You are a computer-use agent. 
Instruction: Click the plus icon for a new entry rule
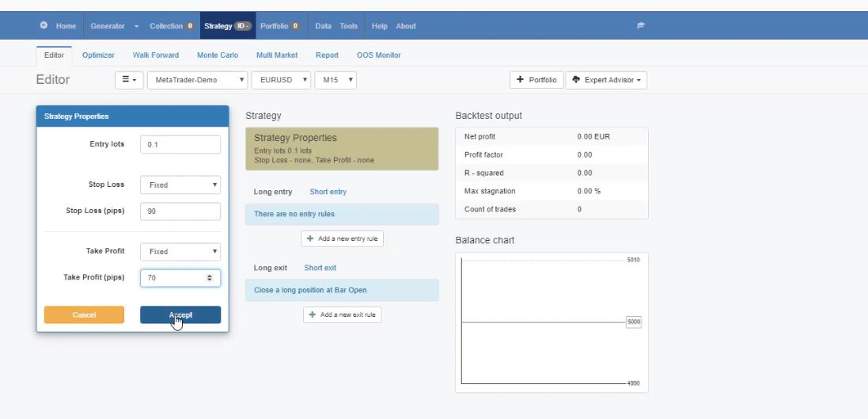pos(312,238)
